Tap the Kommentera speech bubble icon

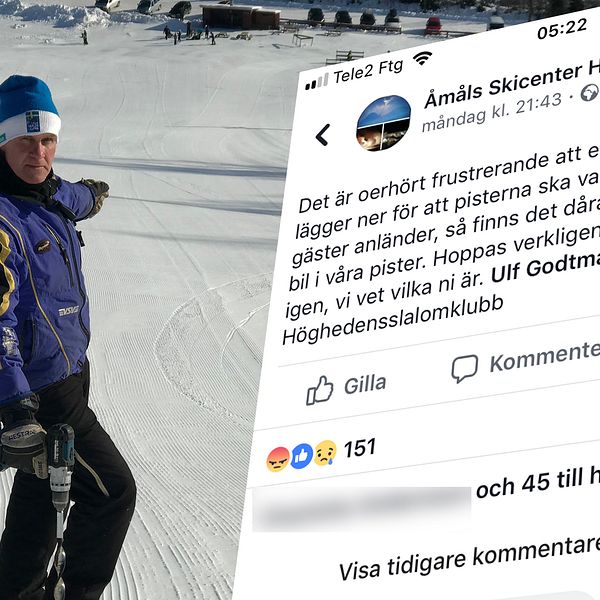[x=465, y=368]
